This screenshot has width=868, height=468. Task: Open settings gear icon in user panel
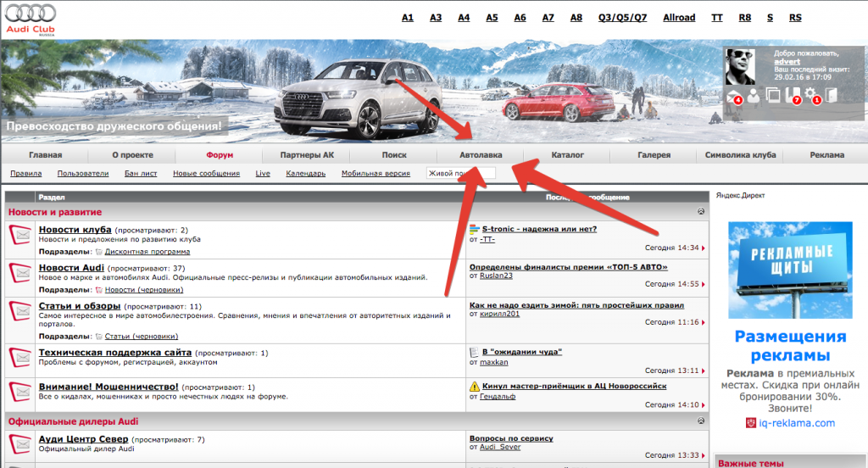[x=812, y=95]
